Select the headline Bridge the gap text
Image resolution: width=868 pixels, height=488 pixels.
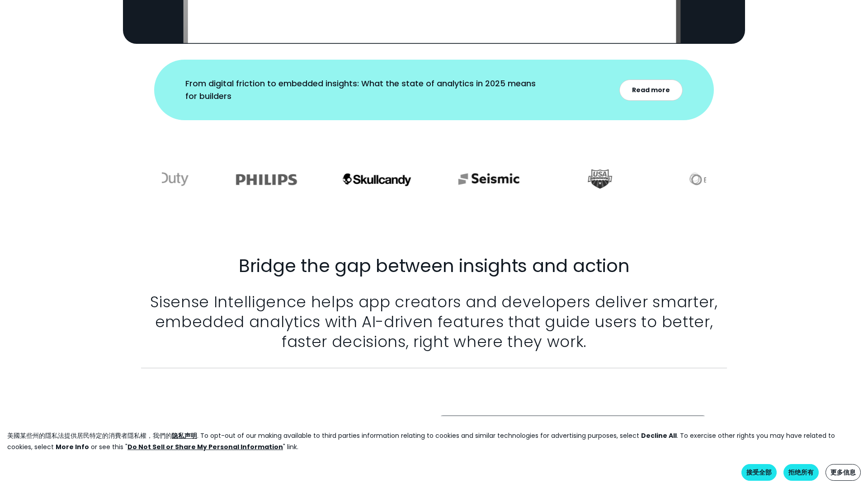point(434,266)
